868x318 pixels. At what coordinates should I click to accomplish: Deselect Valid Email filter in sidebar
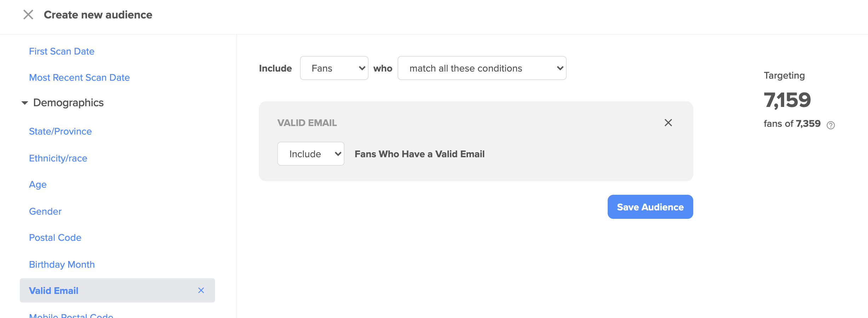[201, 290]
